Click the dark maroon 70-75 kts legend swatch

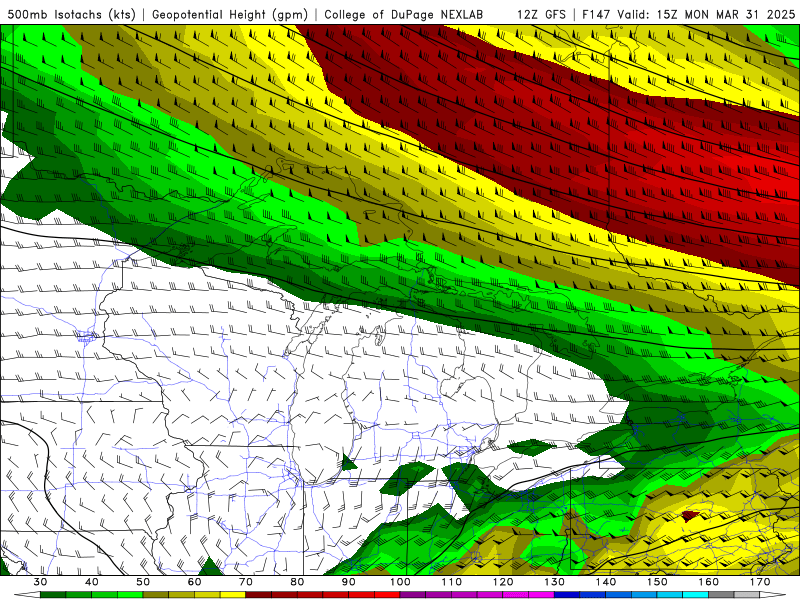[x=259, y=595]
